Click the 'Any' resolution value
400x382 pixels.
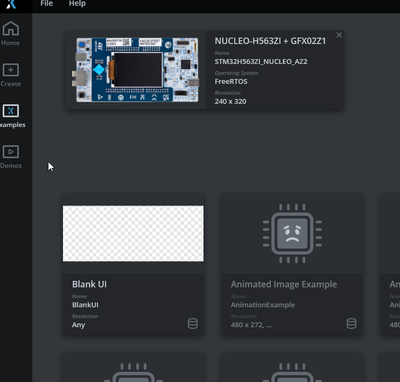78,325
